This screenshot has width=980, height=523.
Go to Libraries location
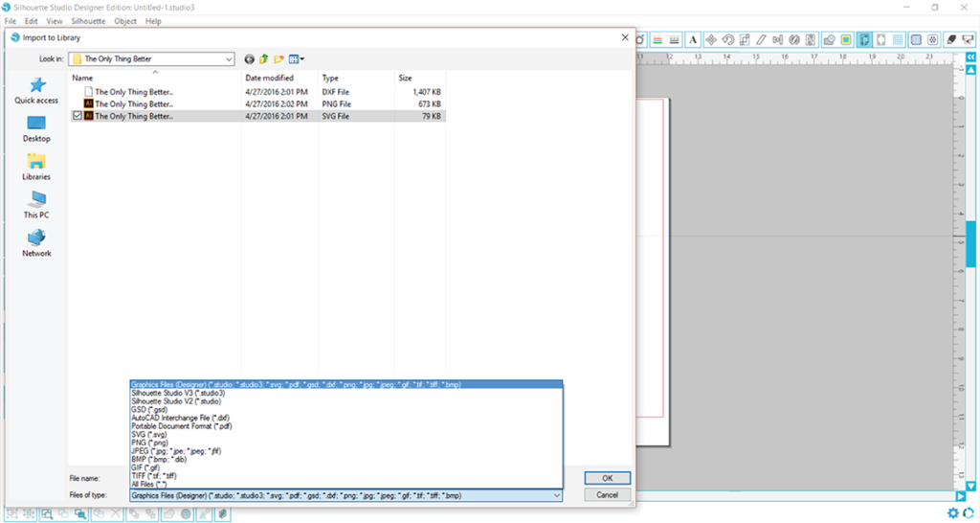tap(37, 168)
